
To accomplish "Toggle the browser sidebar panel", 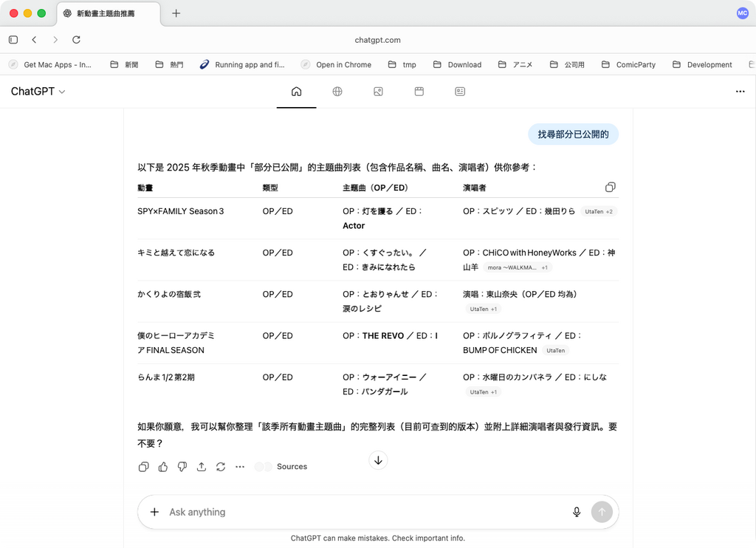I will [x=13, y=40].
